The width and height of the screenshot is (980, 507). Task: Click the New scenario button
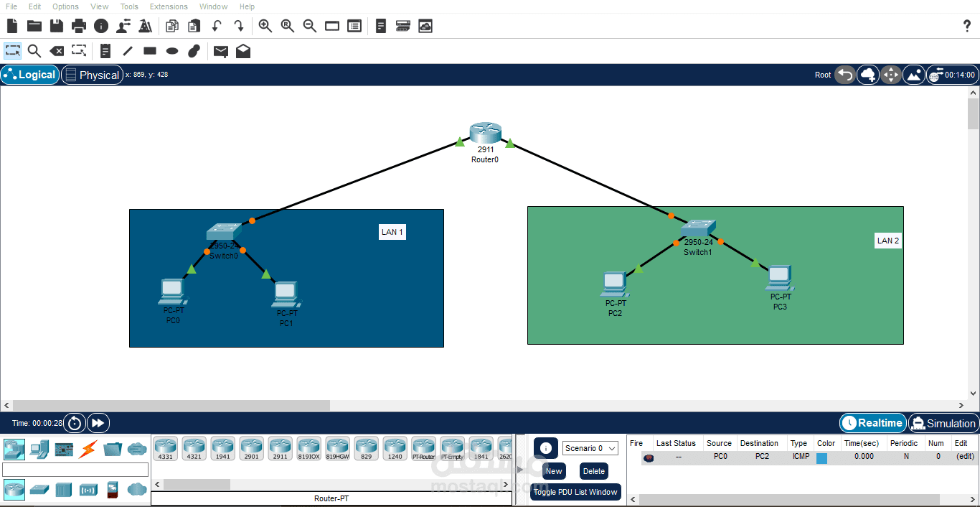553,471
